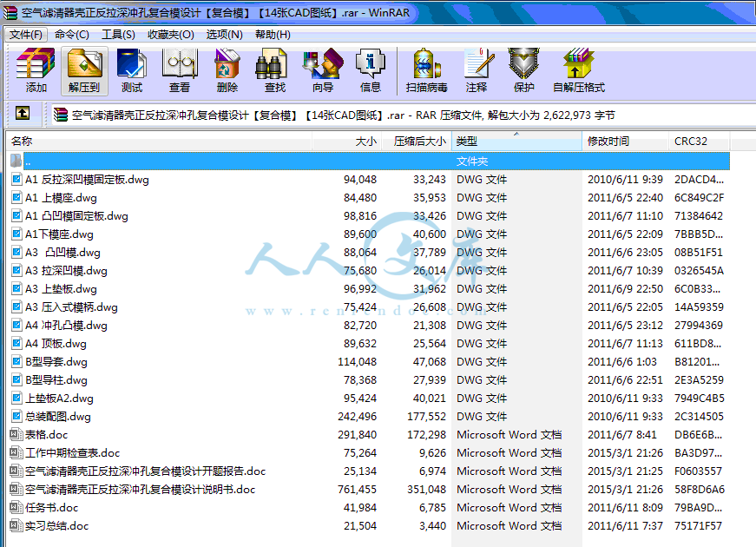The height and width of the screenshot is (547, 756).
Task: Click the 添加 (Add) toolbar icon
Action: coord(36,70)
